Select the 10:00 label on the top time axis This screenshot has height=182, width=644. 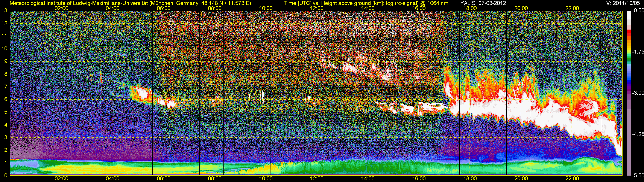pos(266,8)
